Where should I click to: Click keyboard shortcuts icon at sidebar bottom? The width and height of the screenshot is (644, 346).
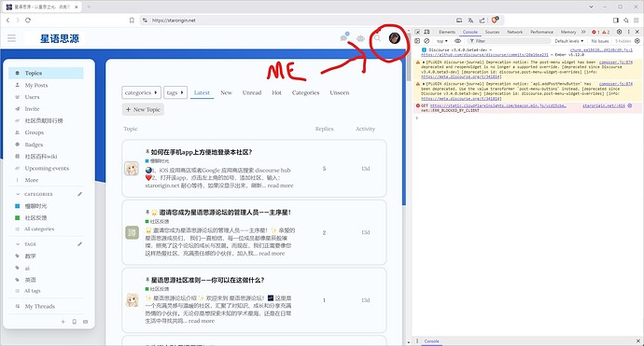point(86,322)
